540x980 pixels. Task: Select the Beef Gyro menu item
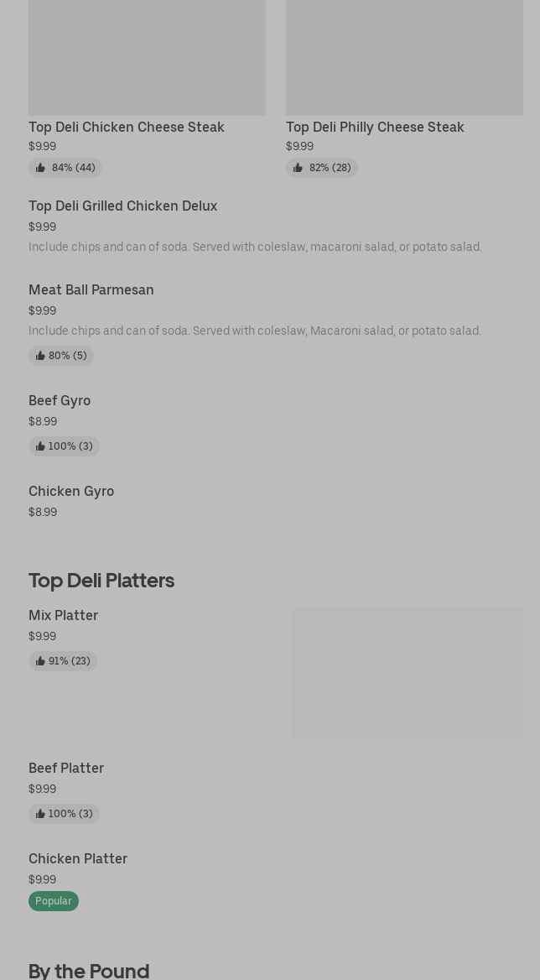(x=60, y=401)
